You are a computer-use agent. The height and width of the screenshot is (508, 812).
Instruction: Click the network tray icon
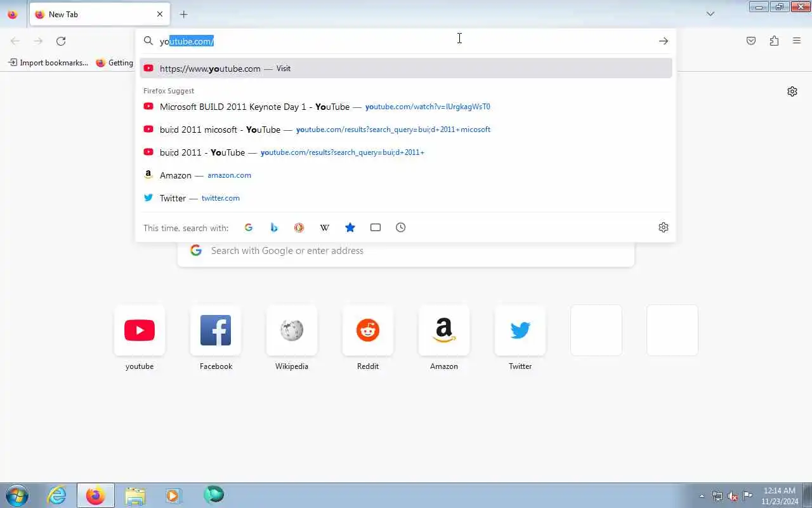717,496
